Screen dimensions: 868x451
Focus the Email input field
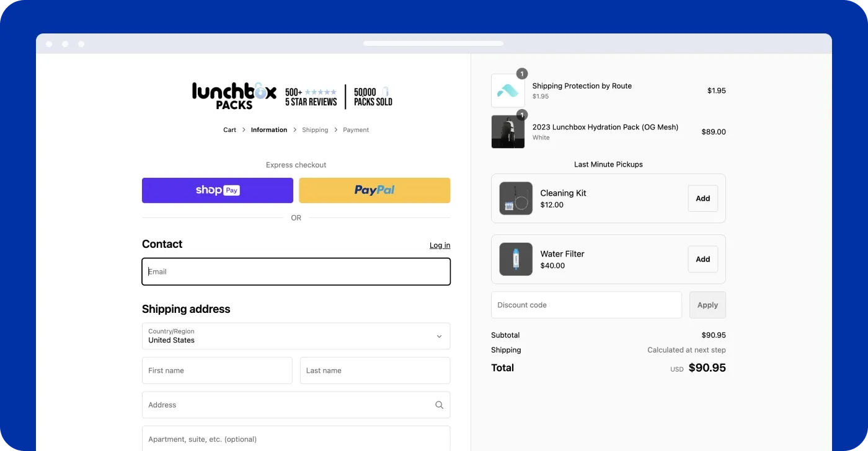tap(296, 271)
